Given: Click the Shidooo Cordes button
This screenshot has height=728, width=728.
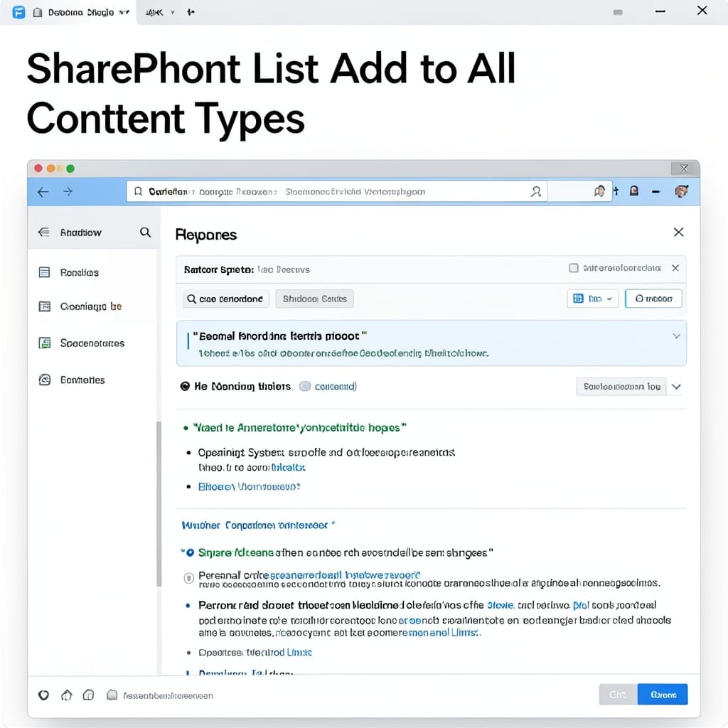Looking at the screenshot, I should tap(315, 299).
